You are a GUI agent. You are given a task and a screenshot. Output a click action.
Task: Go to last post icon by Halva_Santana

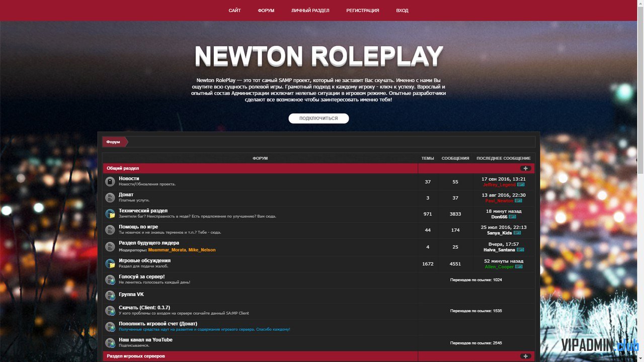click(x=520, y=249)
